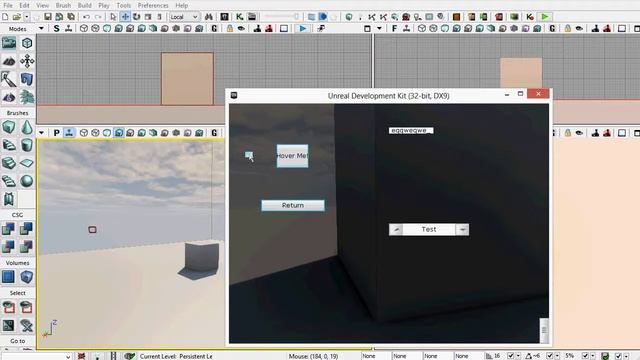Open Unreal Matinee clapperboard icon
The width and height of the screenshot is (640, 360).
click(x=252, y=17)
